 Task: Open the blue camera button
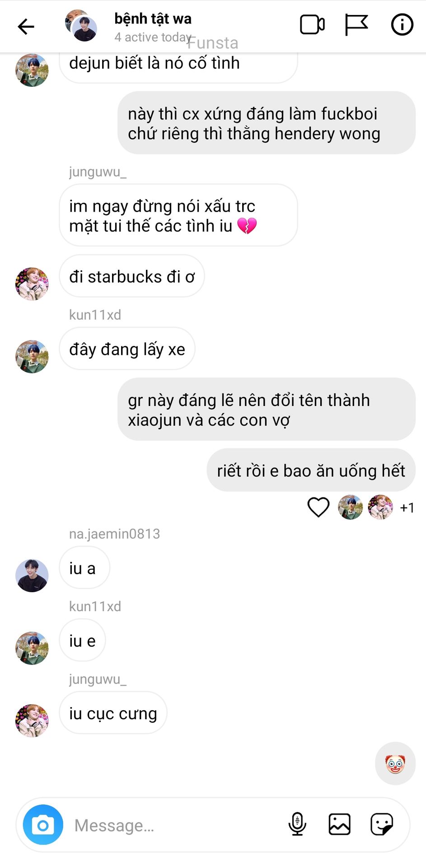click(x=43, y=825)
